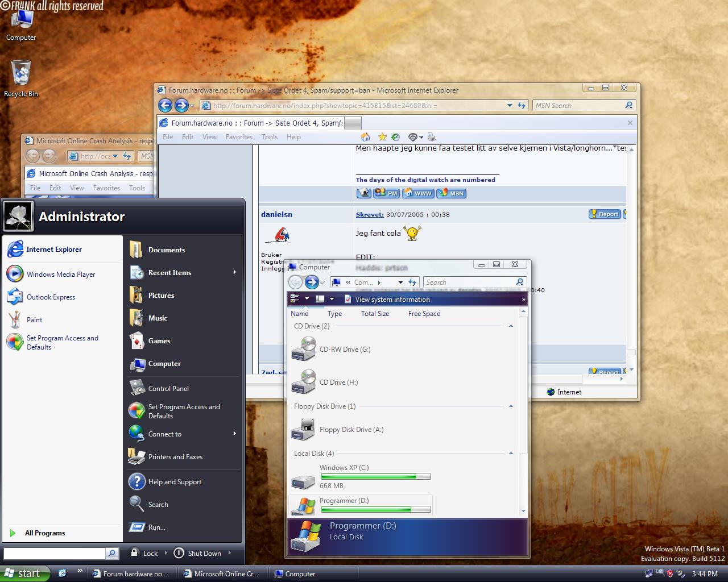The width and height of the screenshot is (728, 582).
Task: Collapse the Floppy Disk Drive group
Action: tap(511, 406)
